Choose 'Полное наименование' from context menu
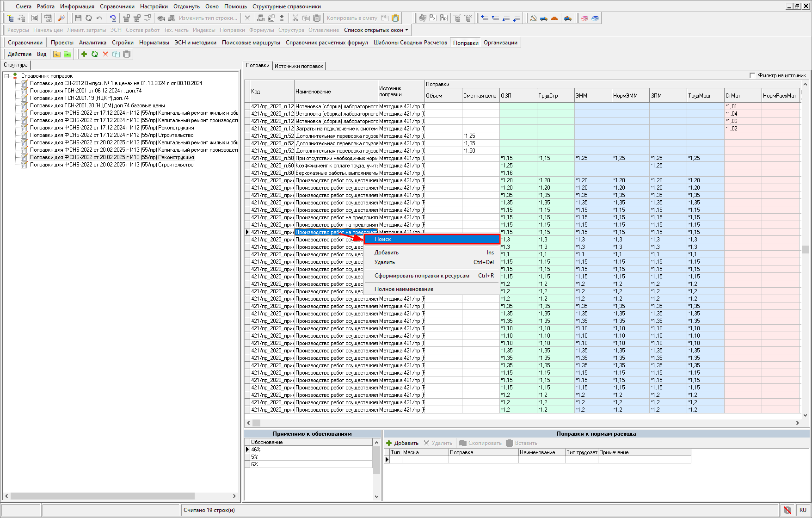812x518 pixels. tap(404, 289)
